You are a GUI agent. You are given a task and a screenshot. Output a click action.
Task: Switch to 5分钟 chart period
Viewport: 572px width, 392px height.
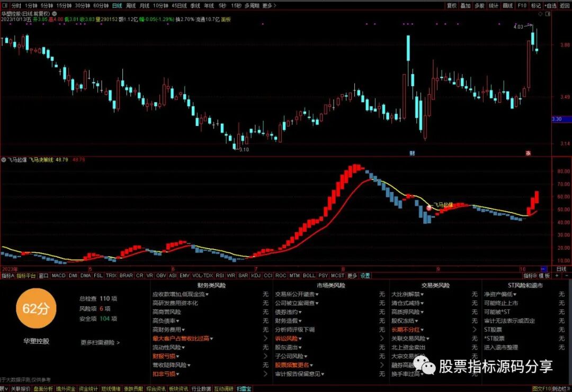47,6
